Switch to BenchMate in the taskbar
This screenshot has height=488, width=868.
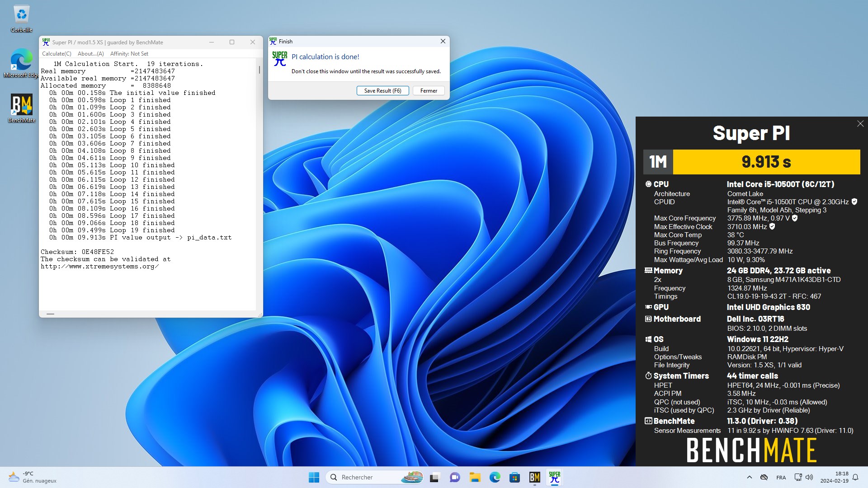tap(534, 477)
